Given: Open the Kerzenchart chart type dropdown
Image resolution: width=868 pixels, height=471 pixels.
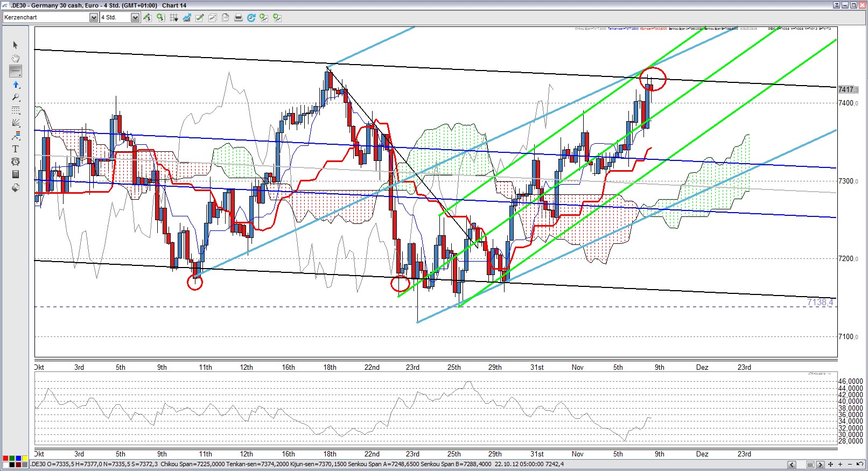Looking at the screenshot, I should click(x=93, y=18).
